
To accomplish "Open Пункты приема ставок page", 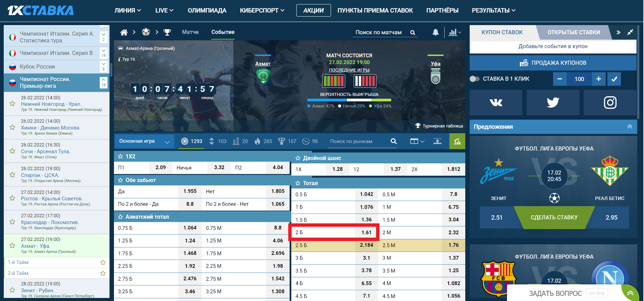I will click(x=375, y=11).
